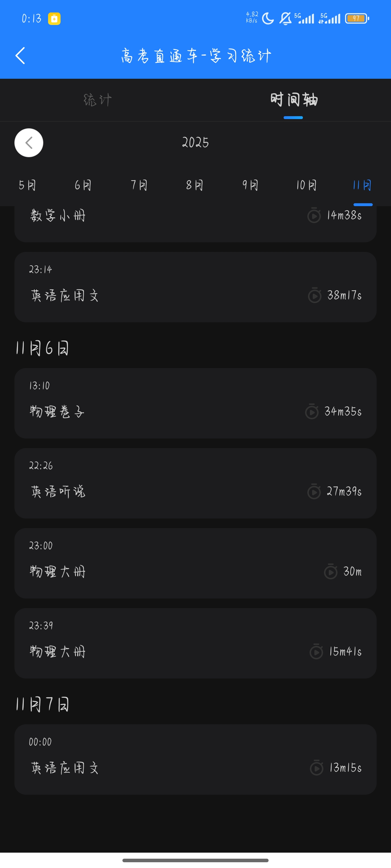The width and height of the screenshot is (391, 868).
Task: Open the 00:00 英语应用文 record
Action: click(x=195, y=759)
